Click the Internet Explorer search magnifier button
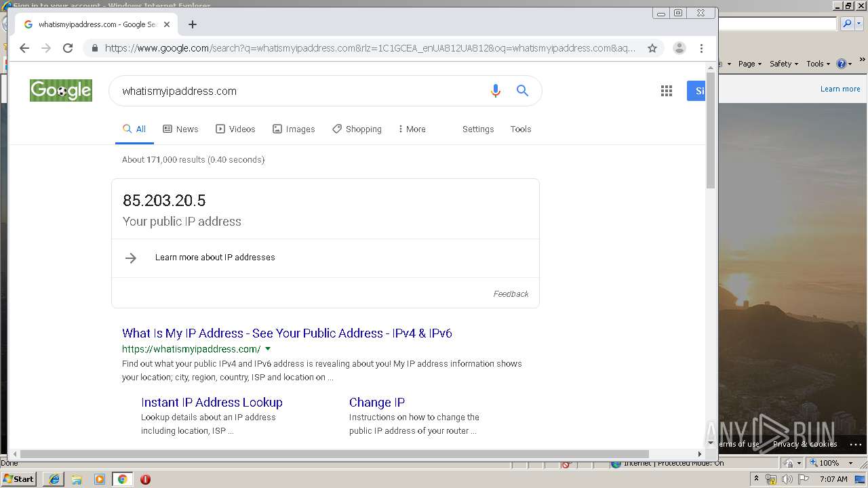Viewport: 868px width, 488px height. (846, 24)
